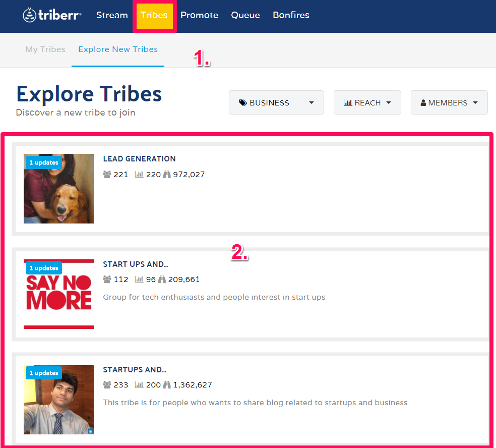
Task: Click binoculars icon beside 209,661
Action: tap(162, 279)
